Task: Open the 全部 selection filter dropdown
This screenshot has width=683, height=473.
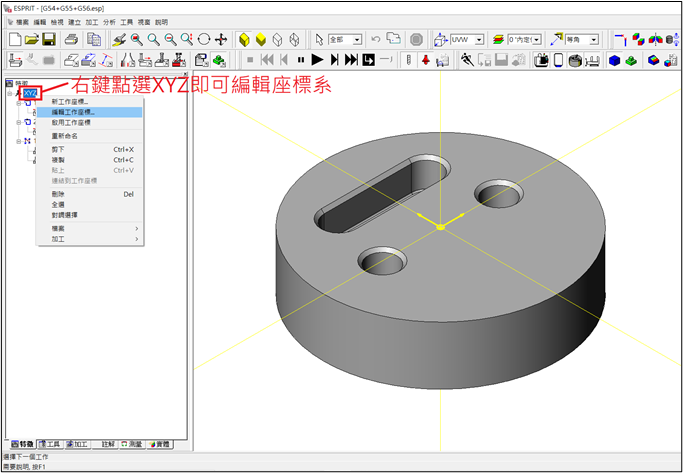Action: pyautogui.click(x=345, y=39)
